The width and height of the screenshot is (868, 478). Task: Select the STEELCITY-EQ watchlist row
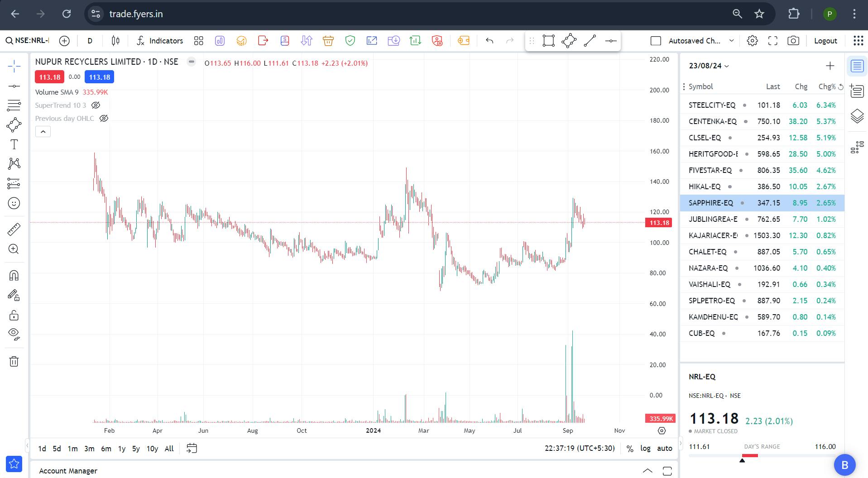pos(762,105)
